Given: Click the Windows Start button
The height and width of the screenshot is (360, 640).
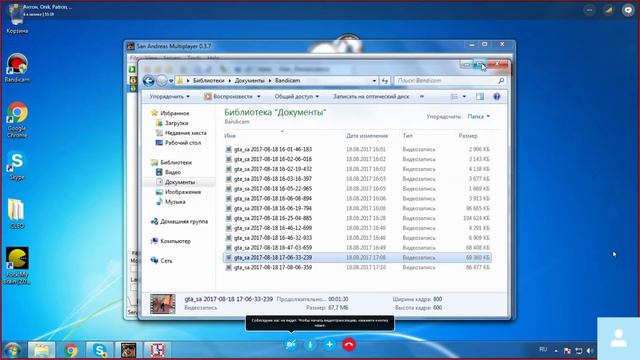Looking at the screenshot, I should (12, 350).
